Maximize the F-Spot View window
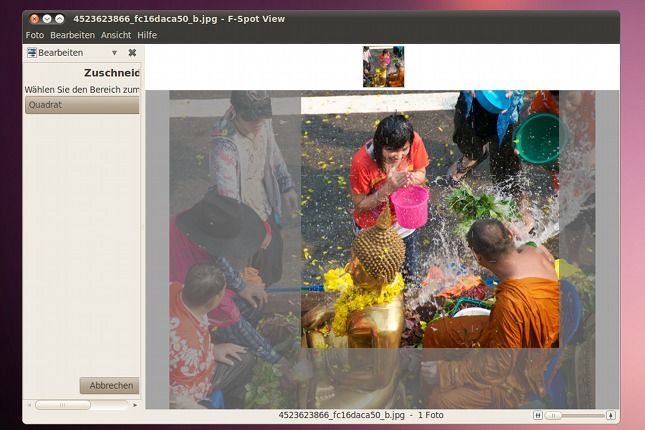645x430 pixels. [59, 19]
